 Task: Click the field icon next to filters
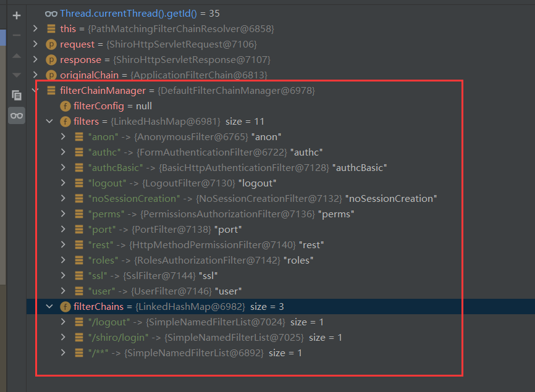pyautogui.click(x=65, y=122)
